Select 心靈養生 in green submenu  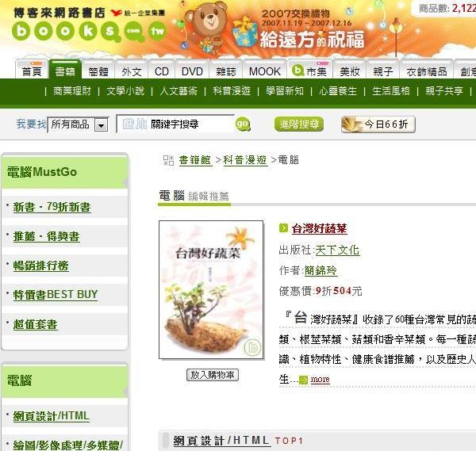pos(338,91)
